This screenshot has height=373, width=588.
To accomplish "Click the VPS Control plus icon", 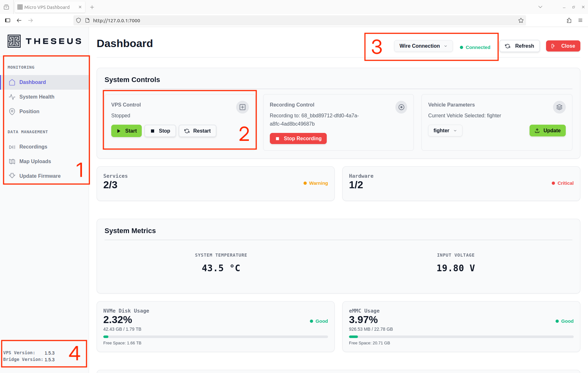I will coord(242,107).
